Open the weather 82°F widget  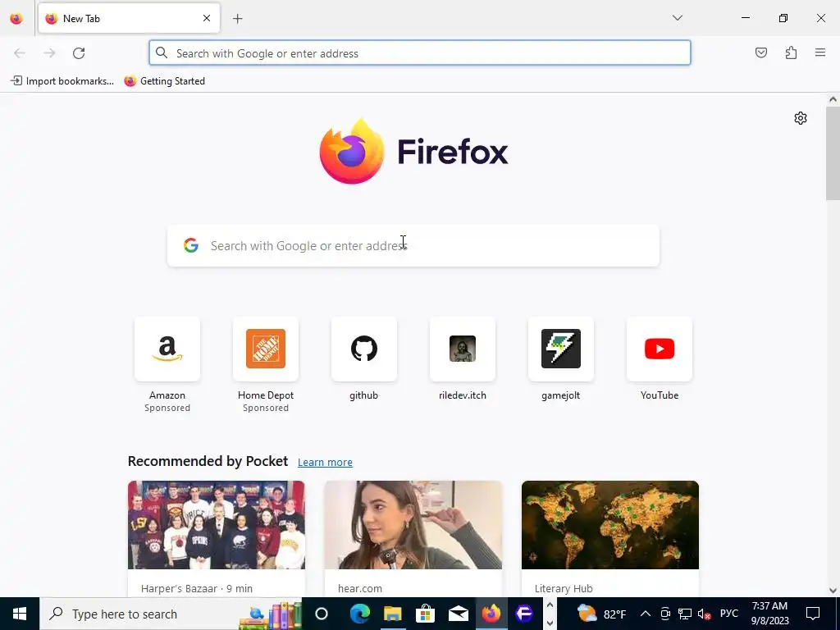coord(602,614)
